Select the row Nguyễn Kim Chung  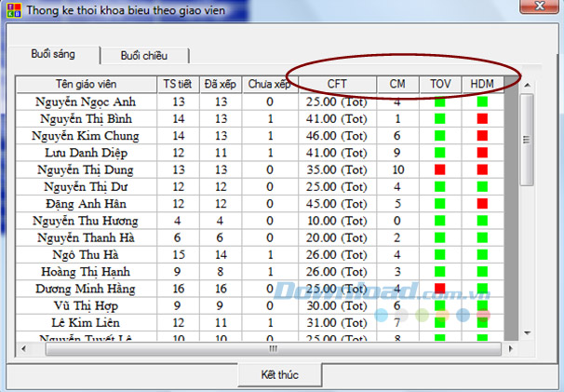pyautogui.click(x=260, y=136)
